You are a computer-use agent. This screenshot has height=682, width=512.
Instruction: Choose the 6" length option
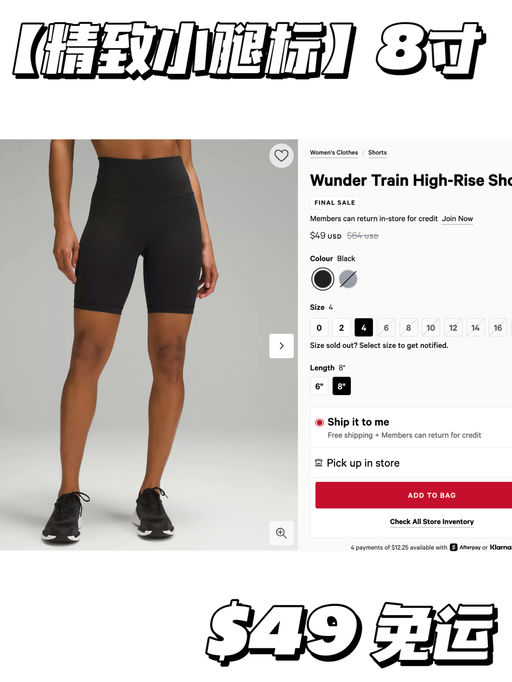tap(319, 386)
